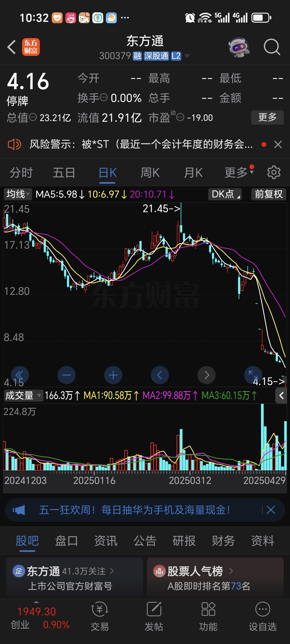Jump chart to earliest with double-arrow
Screen dimensions: 290x644
[20, 375]
